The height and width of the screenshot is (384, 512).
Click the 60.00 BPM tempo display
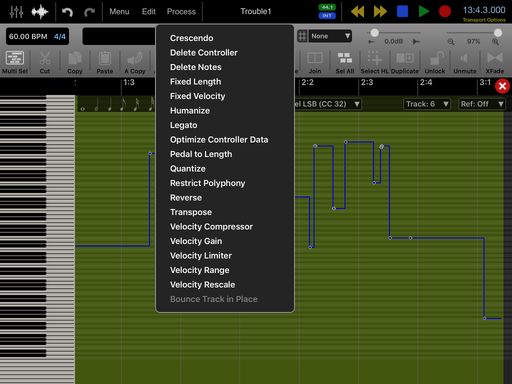tap(28, 36)
